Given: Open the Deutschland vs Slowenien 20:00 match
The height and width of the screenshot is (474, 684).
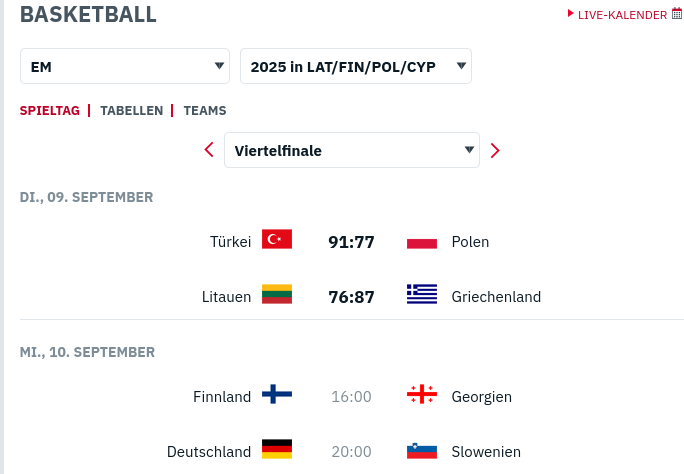Looking at the screenshot, I should click(351, 452).
